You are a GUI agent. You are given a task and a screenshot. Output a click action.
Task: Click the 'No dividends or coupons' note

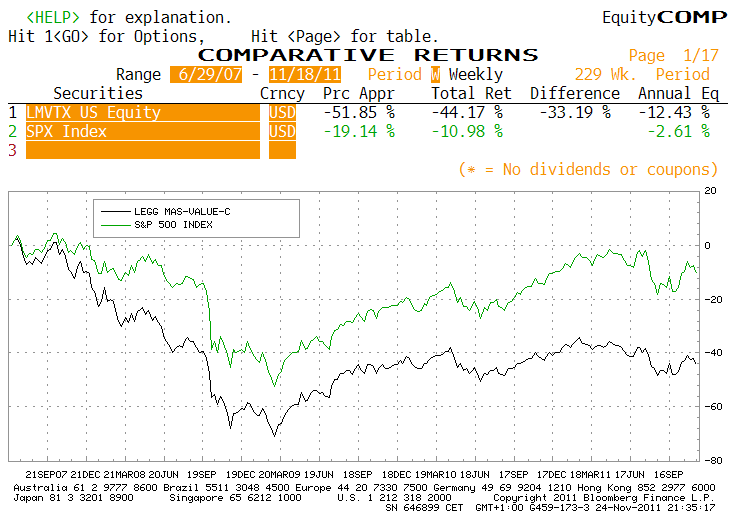click(588, 169)
